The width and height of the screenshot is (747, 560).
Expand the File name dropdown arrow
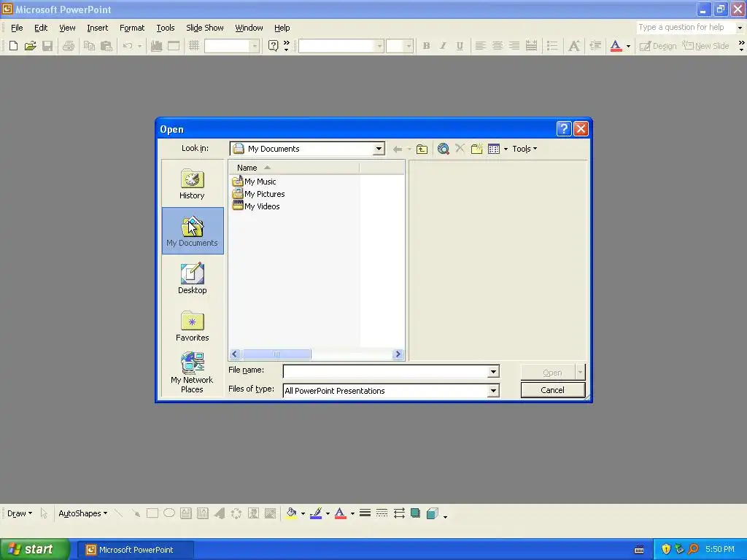494,371
